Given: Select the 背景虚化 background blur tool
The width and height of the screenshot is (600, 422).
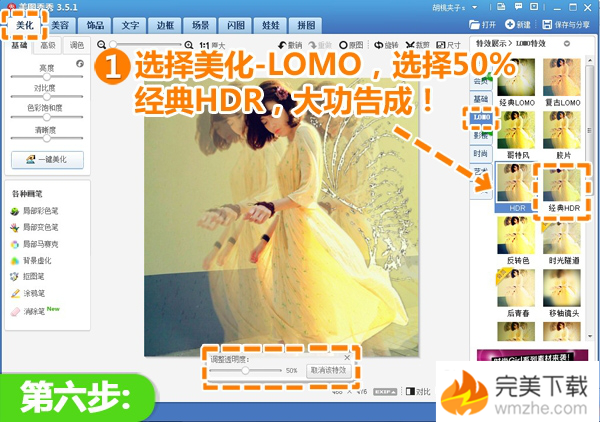Looking at the screenshot, I should pyautogui.click(x=31, y=261).
